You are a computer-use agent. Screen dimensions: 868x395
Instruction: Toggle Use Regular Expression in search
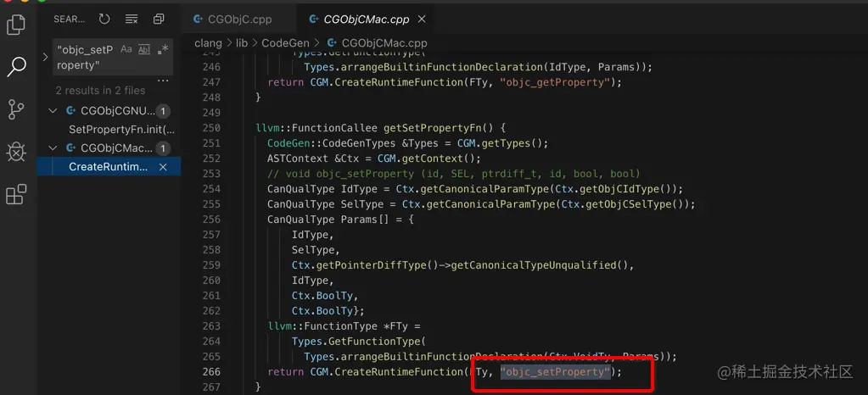[163, 49]
